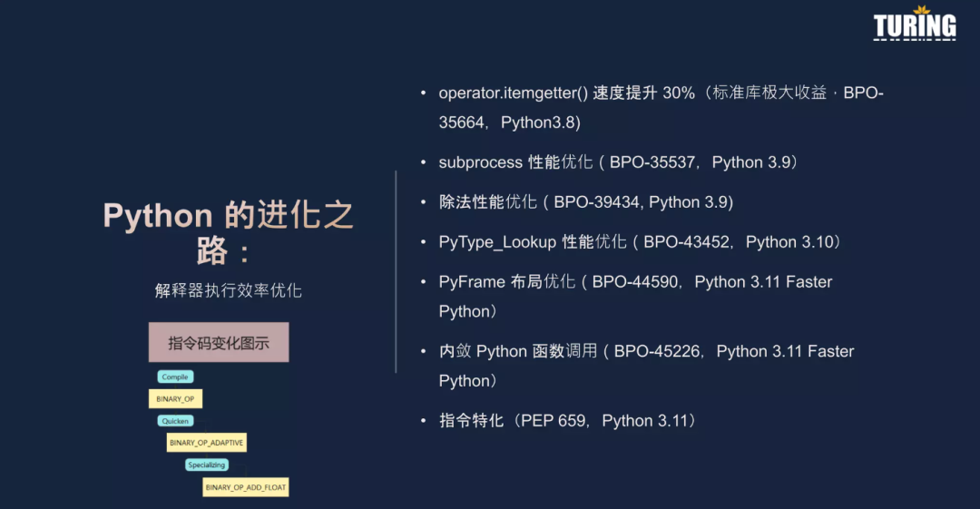The image size is (980, 509).
Task: Click the 指令码变化图示 button
Action: point(219,342)
